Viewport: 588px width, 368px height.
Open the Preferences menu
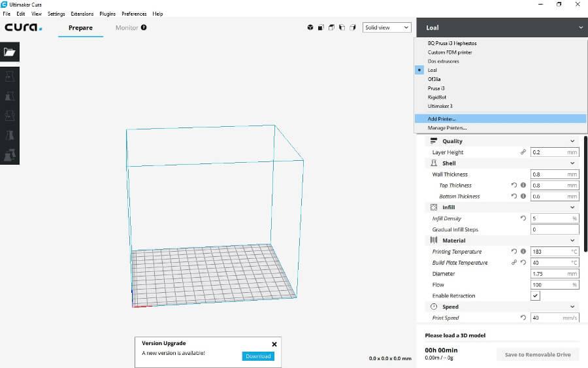click(x=134, y=14)
